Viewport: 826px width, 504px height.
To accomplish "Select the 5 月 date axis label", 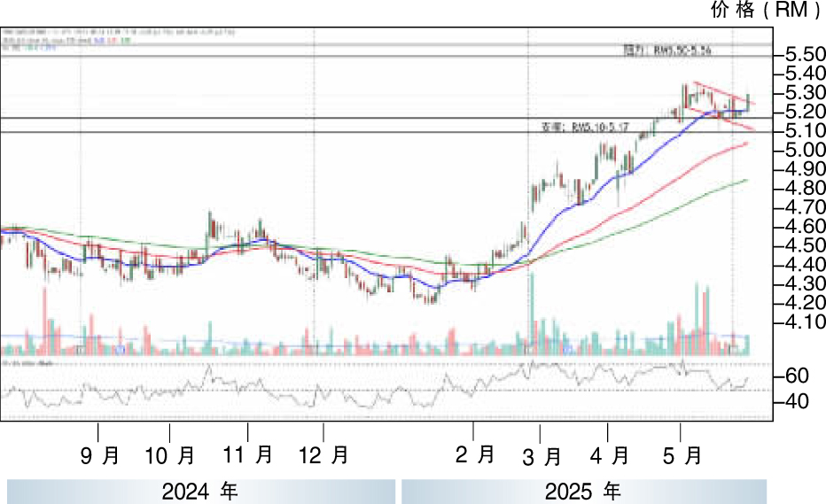I will [682, 456].
